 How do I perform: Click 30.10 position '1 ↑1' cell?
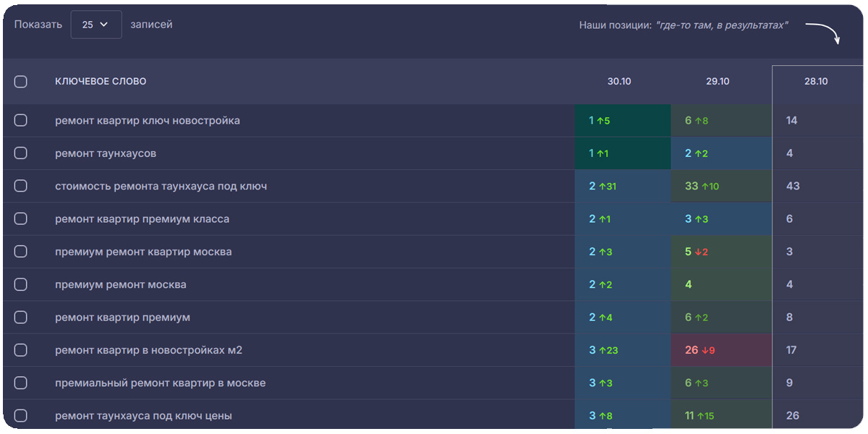[623, 153]
